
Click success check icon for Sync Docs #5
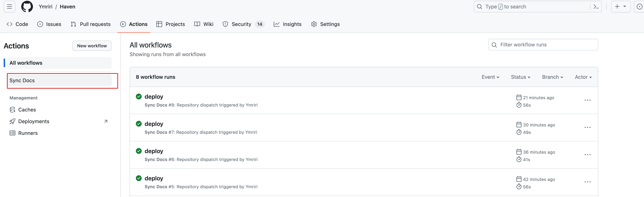[139, 178]
